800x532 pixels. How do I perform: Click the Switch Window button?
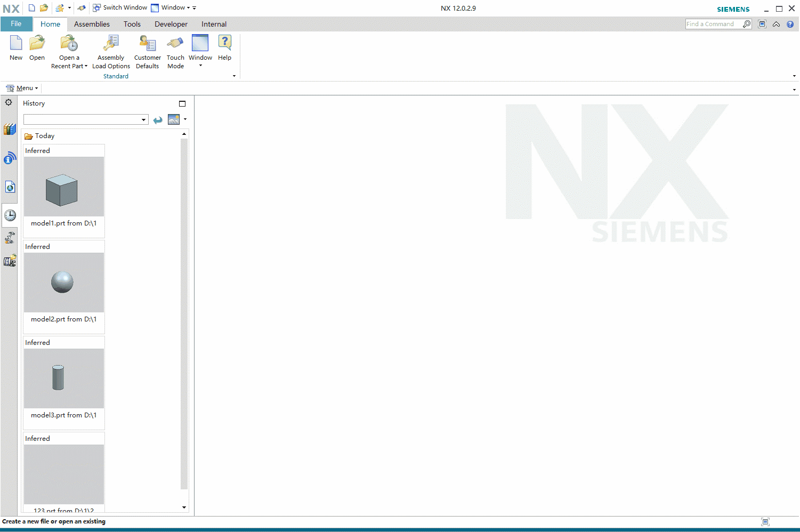(120, 8)
